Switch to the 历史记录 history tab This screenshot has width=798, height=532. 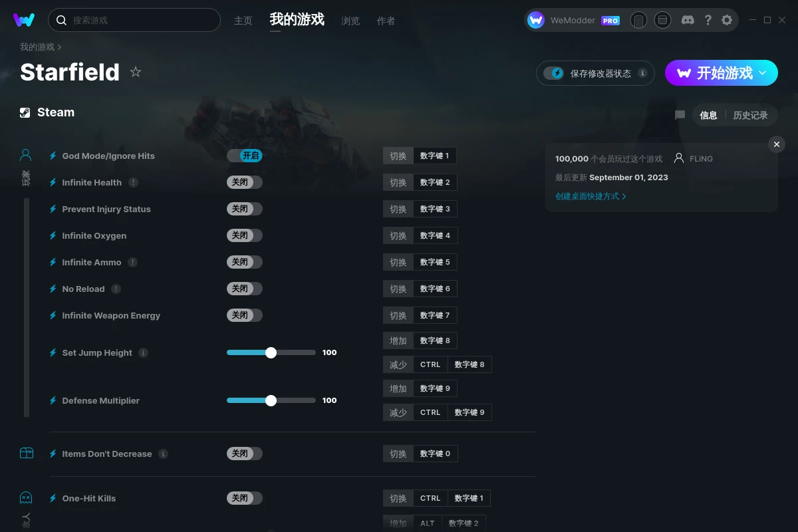click(x=750, y=115)
